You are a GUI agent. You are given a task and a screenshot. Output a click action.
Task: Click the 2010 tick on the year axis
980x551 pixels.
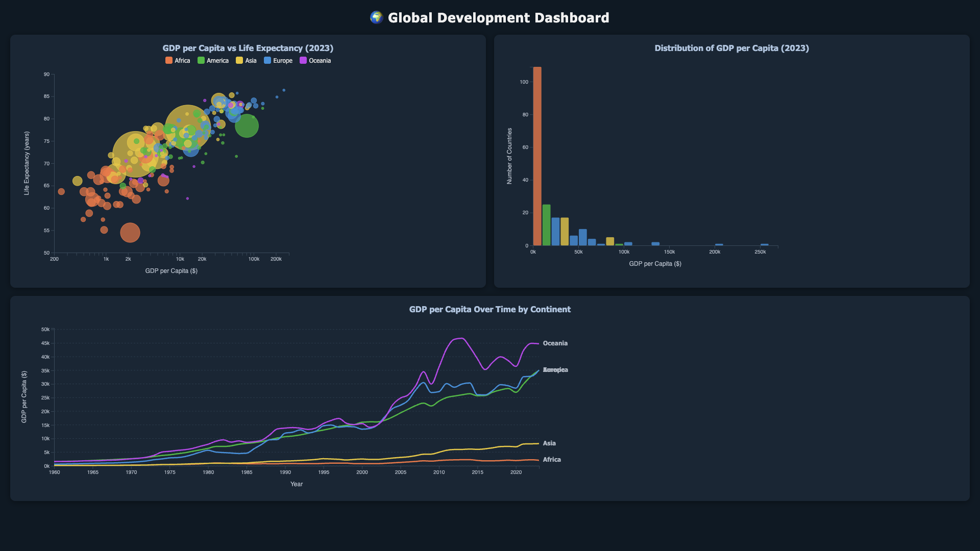[439, 472]
